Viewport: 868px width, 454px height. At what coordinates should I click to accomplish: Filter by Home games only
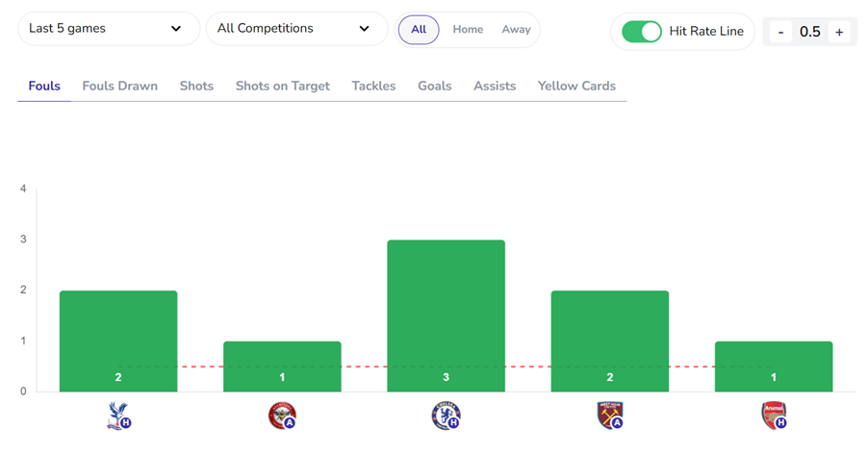coord(468,30)
